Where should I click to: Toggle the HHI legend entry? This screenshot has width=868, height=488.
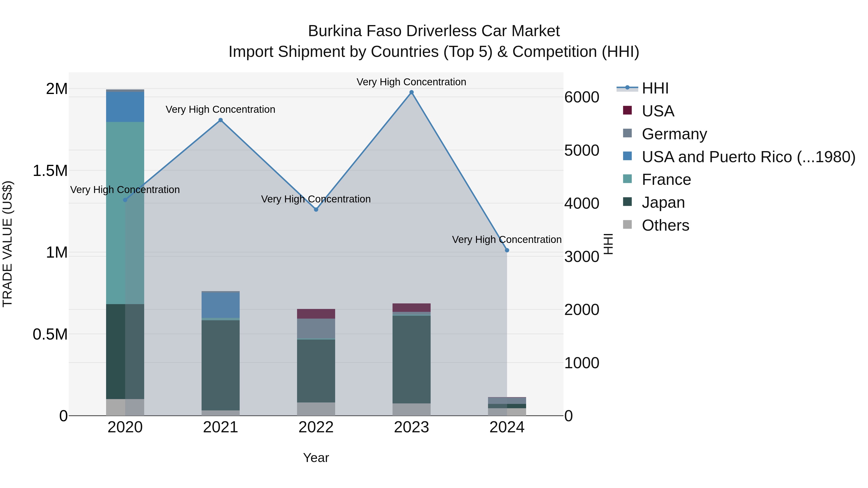point(642,88)
